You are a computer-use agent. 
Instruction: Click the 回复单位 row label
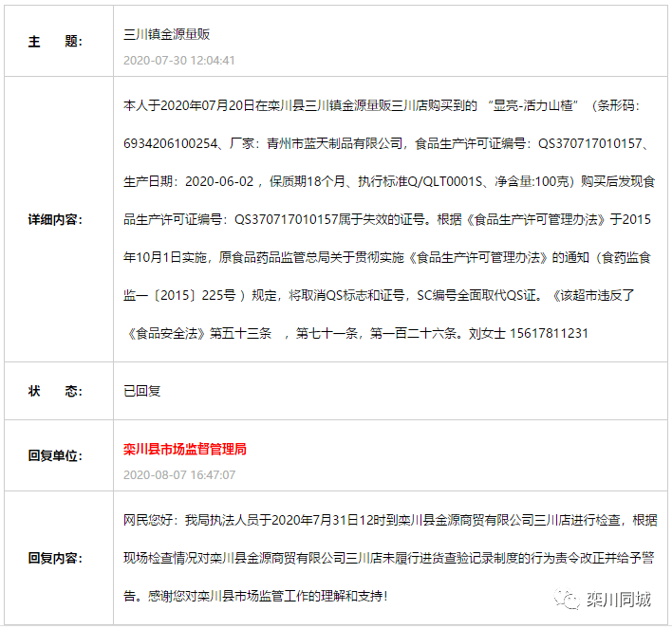55,455
